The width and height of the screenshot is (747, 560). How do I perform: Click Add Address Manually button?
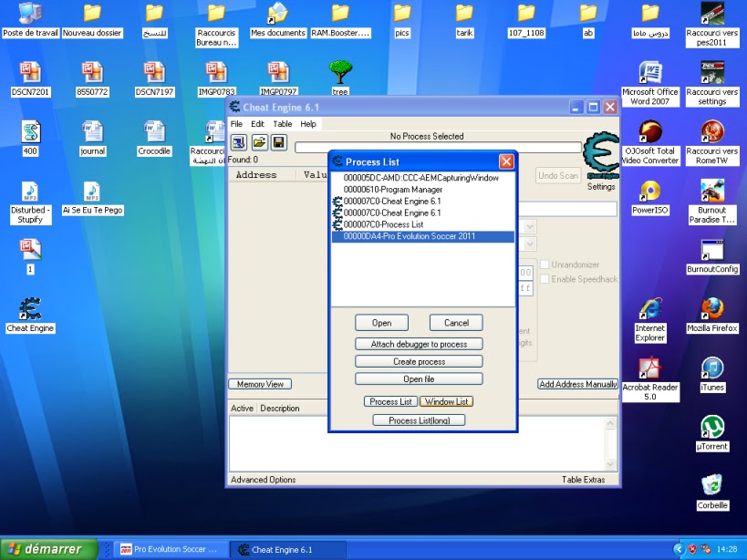tap(578, 384)
